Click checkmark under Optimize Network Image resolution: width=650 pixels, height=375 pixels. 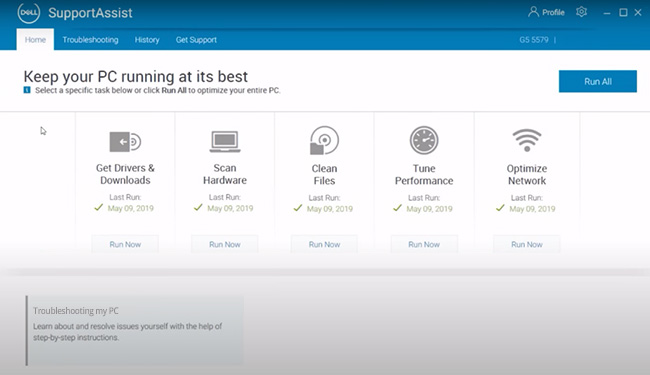[x=500, y=208]
